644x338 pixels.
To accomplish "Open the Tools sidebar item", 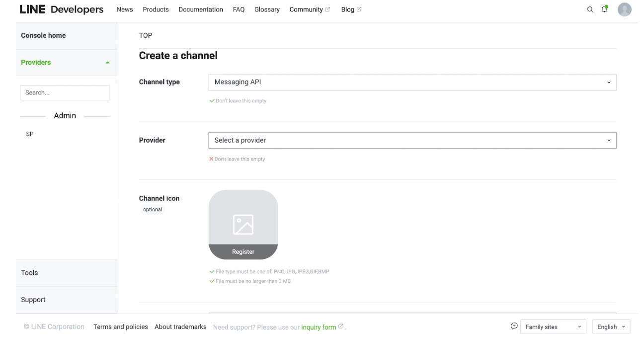I will point(66,273).
